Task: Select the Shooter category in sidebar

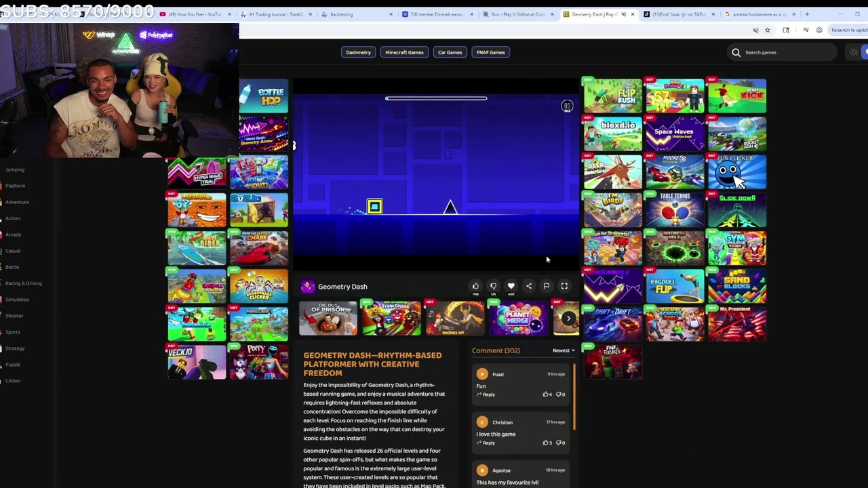Action: pos(14,316)
